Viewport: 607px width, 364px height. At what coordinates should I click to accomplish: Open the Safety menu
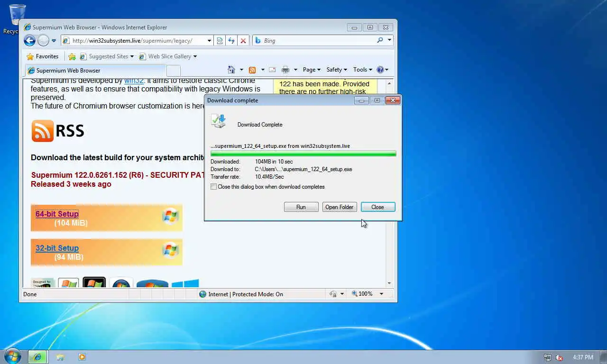(x=337, y=70)
